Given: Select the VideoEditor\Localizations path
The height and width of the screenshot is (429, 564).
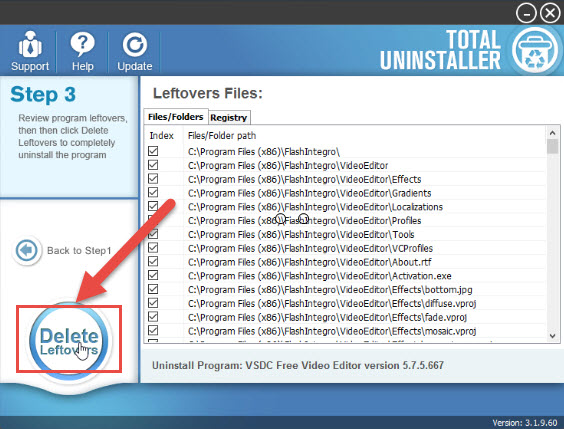Looking at the screenshot, I should coord(315,207).
